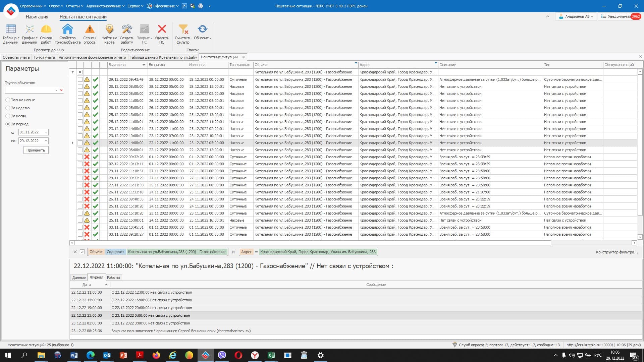This screenshot has width=644, height=362.
Task: Open end date 29.12.2022 calendar dropdown
Action: 46,141
